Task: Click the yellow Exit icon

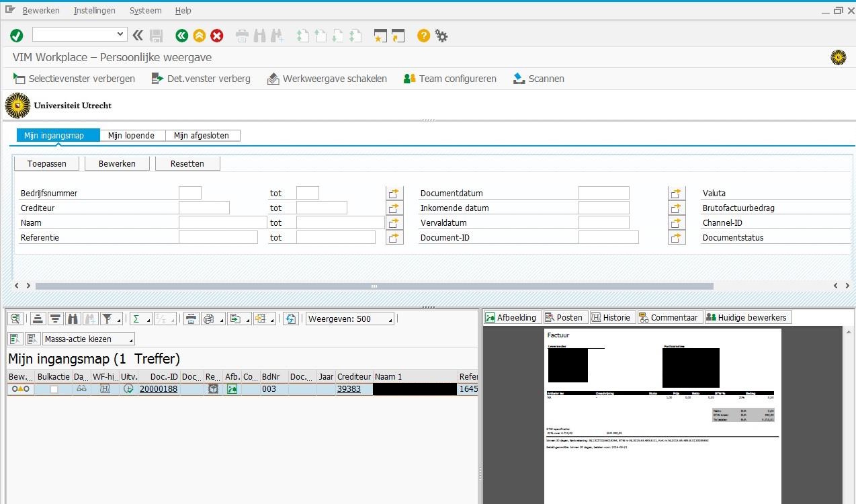Action: (199, 36)
